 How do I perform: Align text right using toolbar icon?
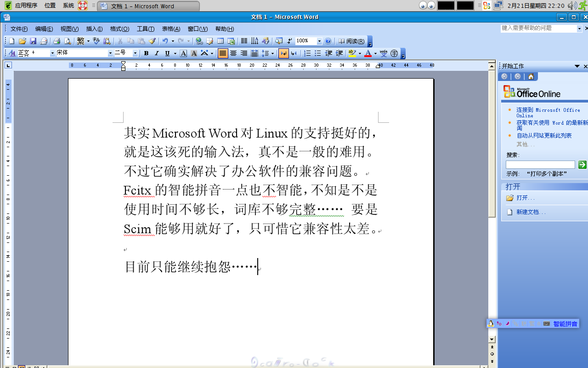(244, 53)
